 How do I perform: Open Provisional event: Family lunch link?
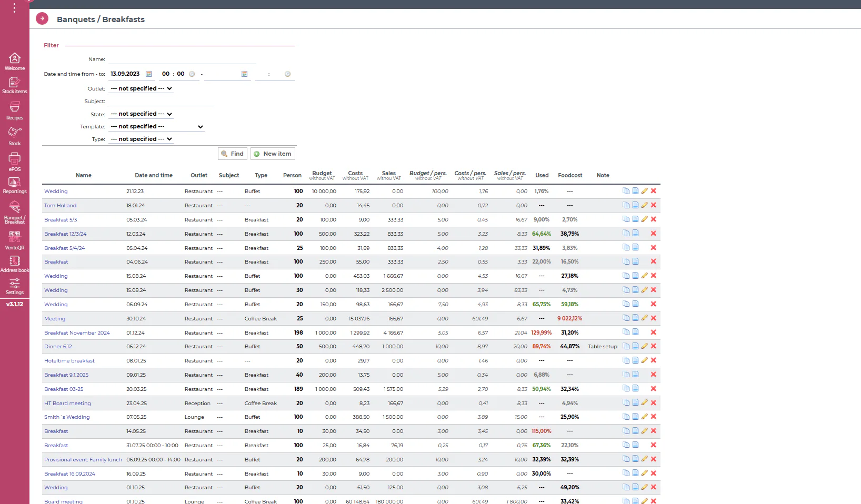(x=83, y=460)
